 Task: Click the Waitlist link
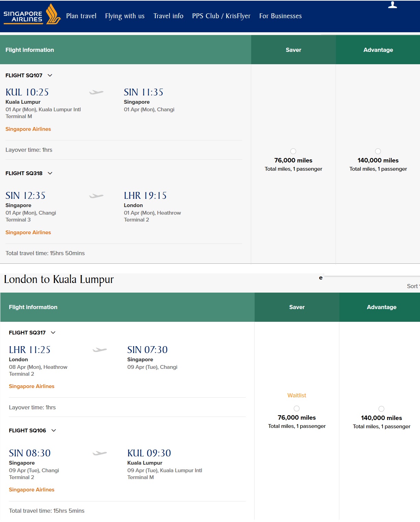click(296, 395)
